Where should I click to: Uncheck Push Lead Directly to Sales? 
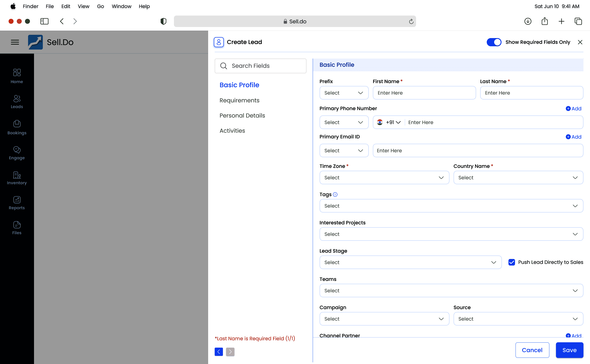tap(512, 262)
